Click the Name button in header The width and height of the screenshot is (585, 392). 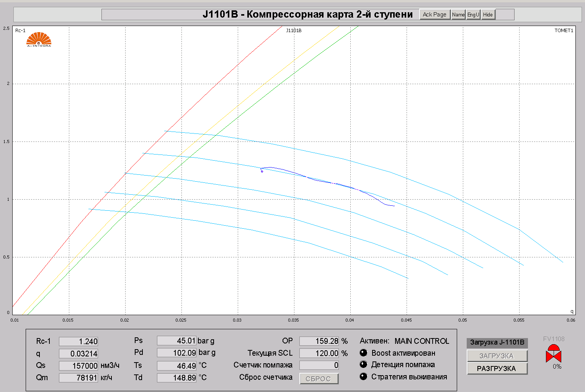tap(458, 15)
